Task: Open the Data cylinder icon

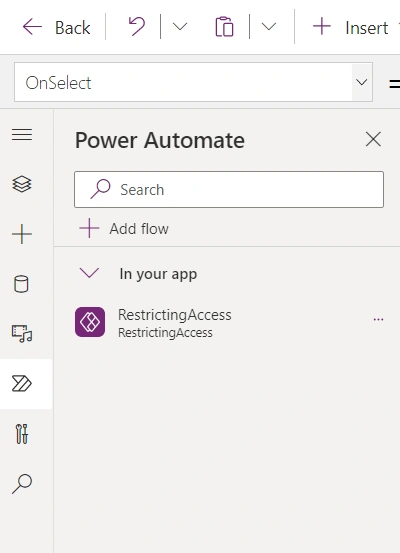Action: tap(21, 284)
